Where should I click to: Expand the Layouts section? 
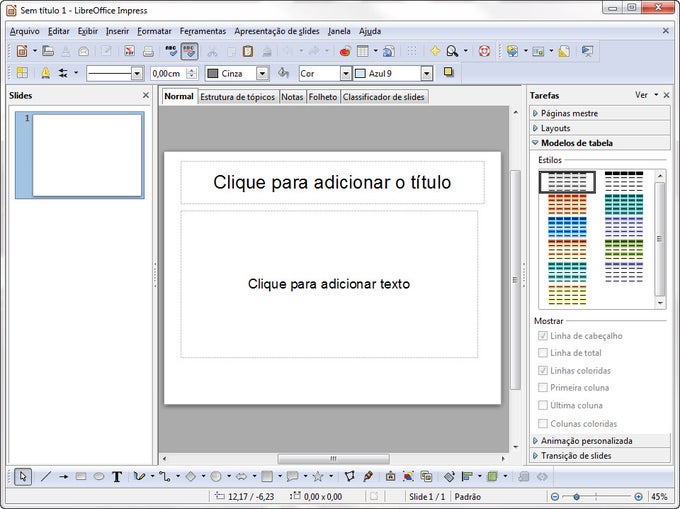point(600,128)
